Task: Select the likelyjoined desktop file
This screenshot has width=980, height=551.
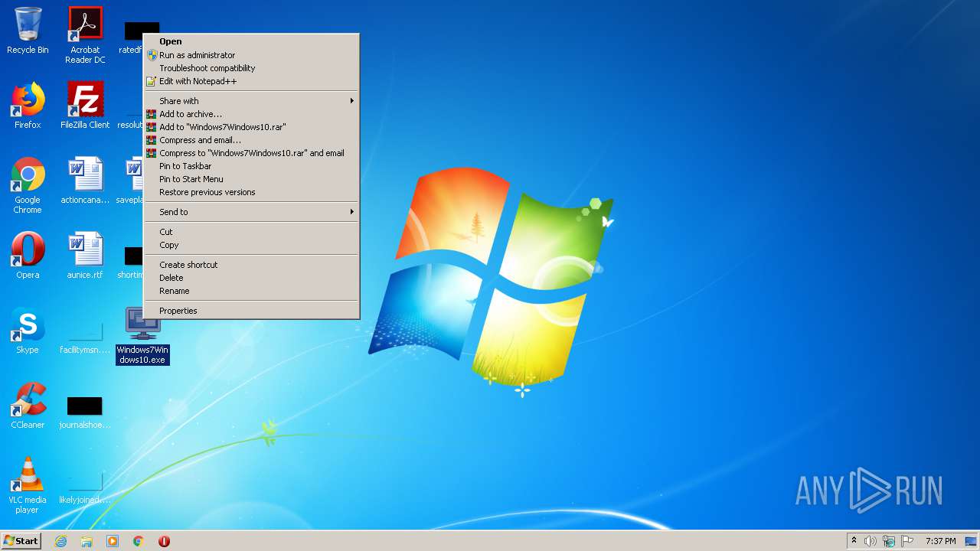Action: coord(85,487)
